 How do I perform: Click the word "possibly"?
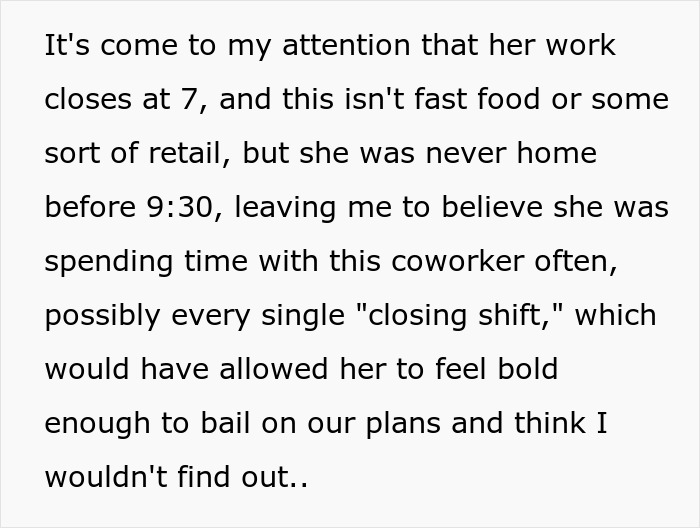tap(102, 316)
